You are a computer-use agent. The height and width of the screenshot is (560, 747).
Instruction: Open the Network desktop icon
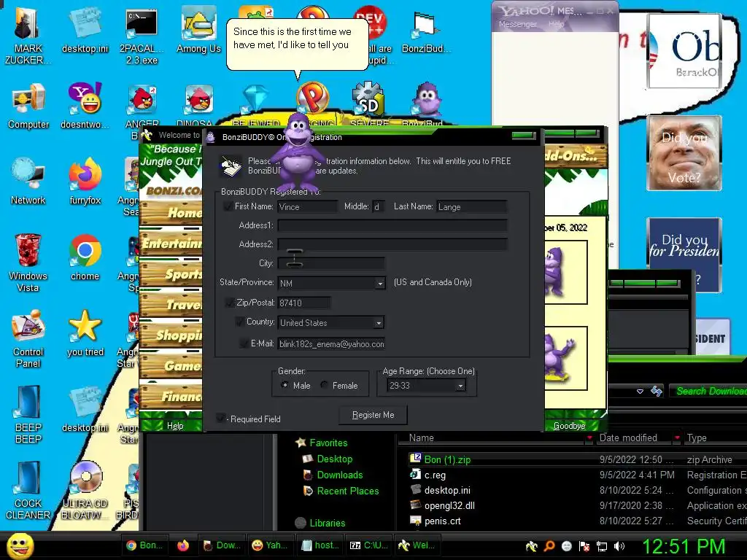click(28, 181)
